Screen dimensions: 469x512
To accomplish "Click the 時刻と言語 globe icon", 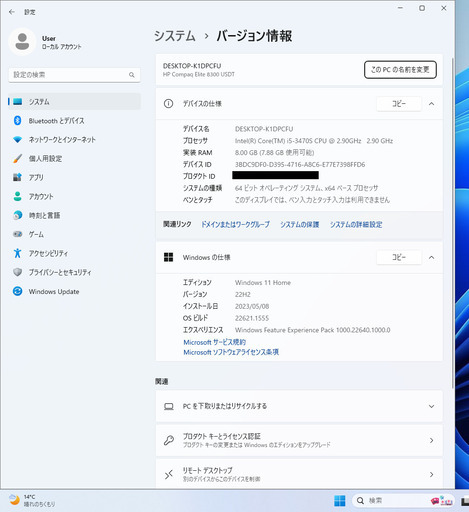I will pyautogui.click(x=17, y=215).
